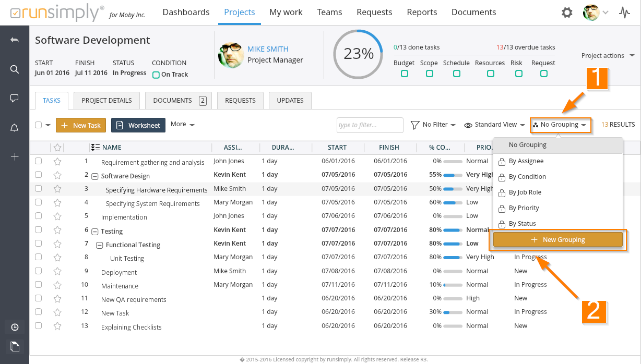Click the plus icon in left sidebar
The height and width of the screenshot is (364, 641).
15,156
